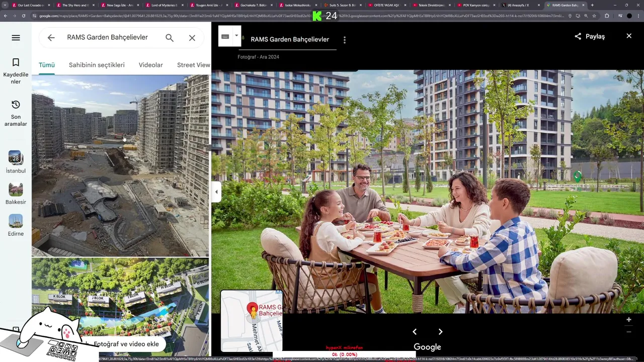Show the previous photo with left arrow
This screenshot has width=644, height=362.
415,332
